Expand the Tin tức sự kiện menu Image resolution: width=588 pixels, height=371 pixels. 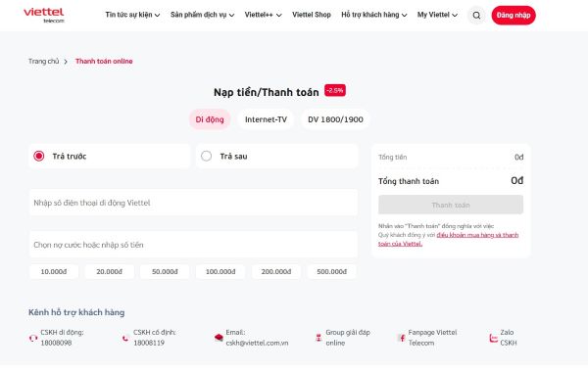(132, 15)
